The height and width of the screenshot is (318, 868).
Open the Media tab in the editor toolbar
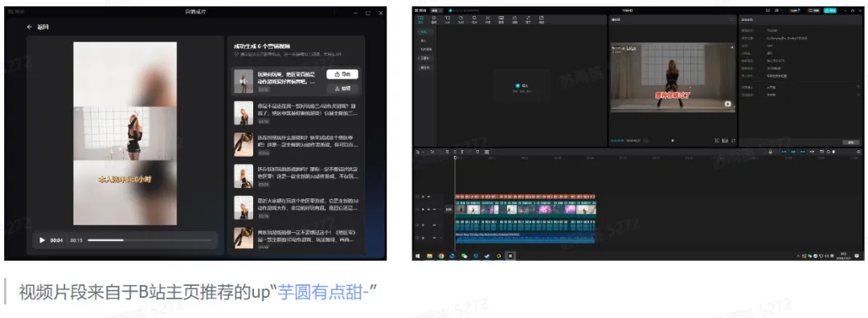[420, 19]
